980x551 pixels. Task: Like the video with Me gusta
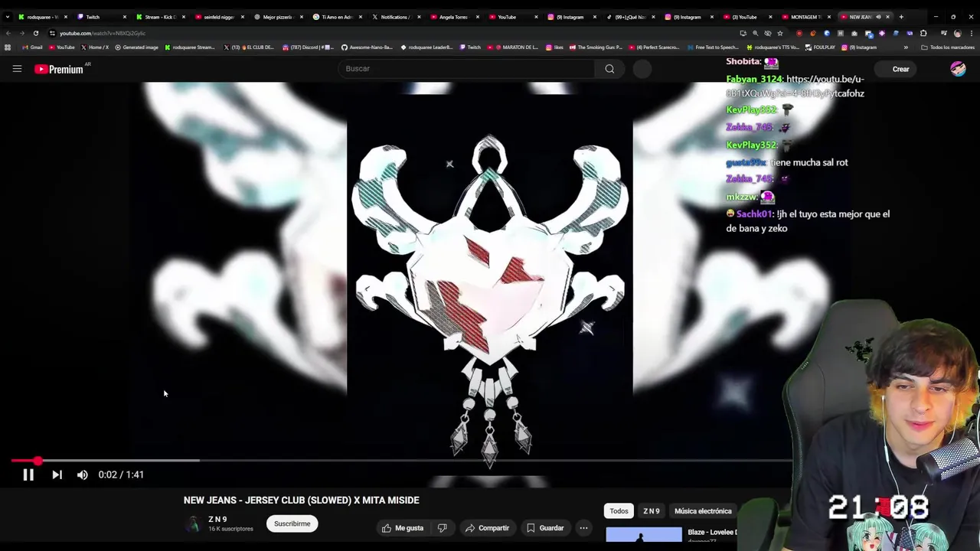(x=403, y=528)
